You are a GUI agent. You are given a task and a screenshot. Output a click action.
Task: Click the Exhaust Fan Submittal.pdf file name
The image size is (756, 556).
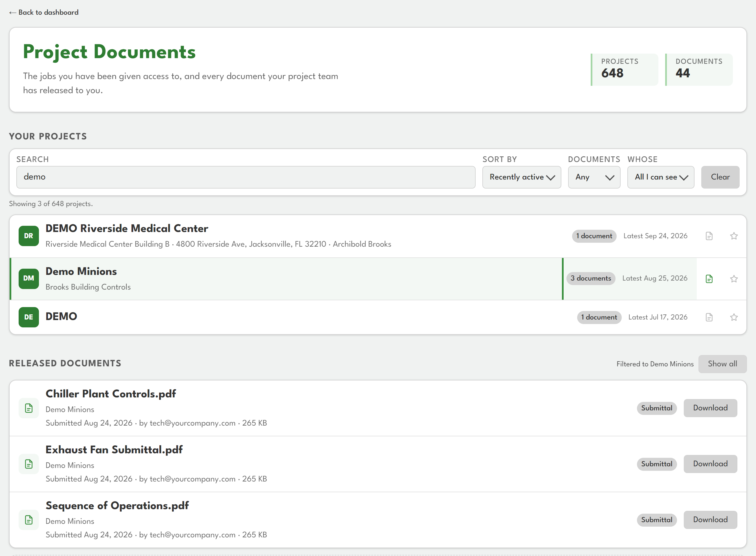(114, 450)
